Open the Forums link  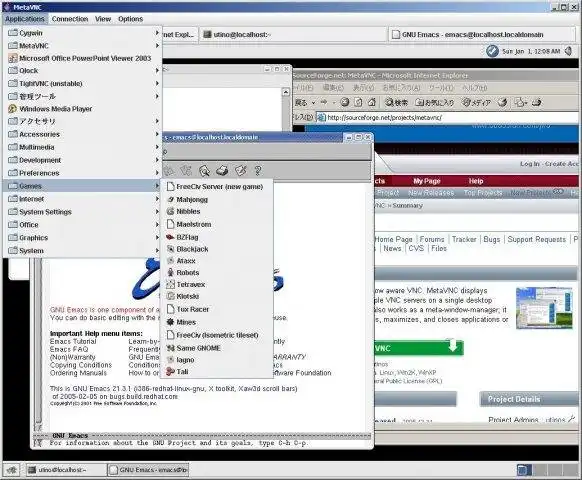(x=432, y=239)
